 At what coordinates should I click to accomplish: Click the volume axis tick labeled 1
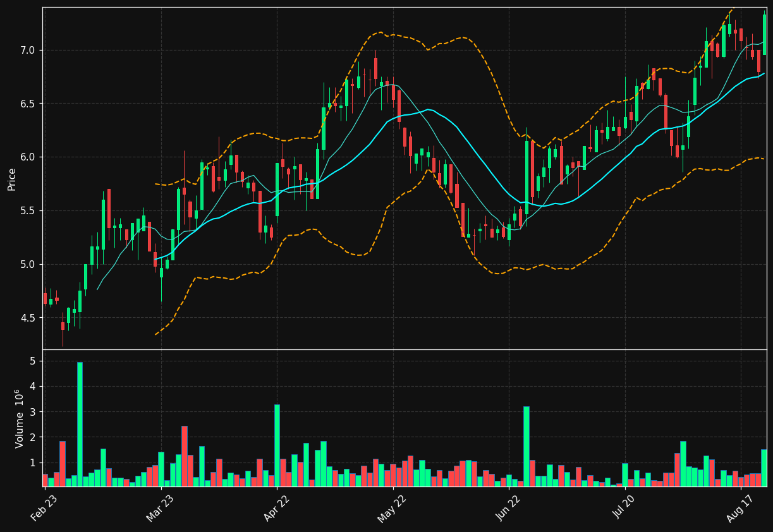(33, 463)
